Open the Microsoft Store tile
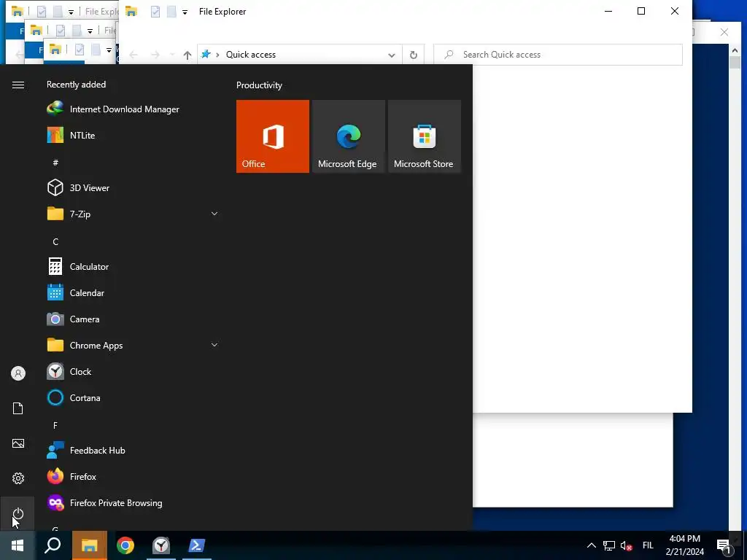Image resolution: width=747 pixels, height=560 pixels. pyautogui.click(x=425, y=136)
